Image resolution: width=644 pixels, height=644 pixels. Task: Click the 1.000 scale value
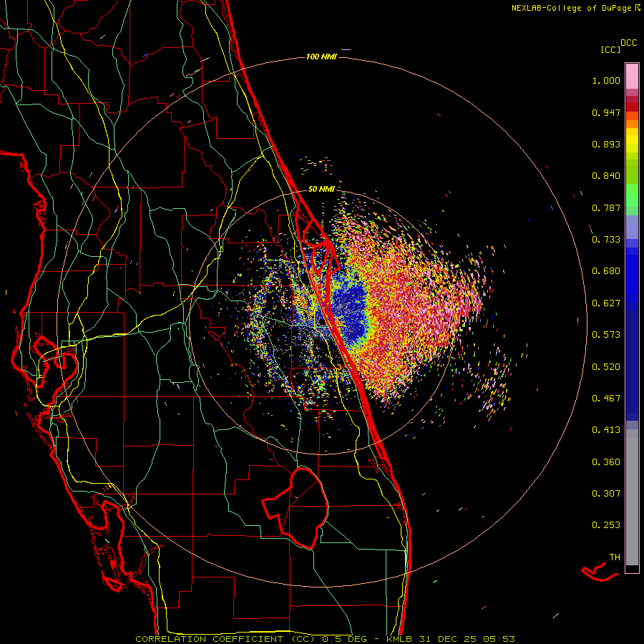coord(606,80)
